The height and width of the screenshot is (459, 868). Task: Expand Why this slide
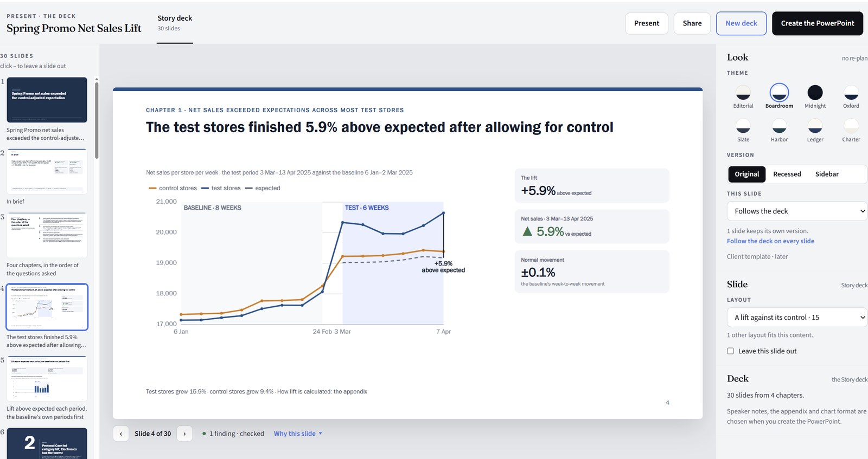click(x=298, y=434)
